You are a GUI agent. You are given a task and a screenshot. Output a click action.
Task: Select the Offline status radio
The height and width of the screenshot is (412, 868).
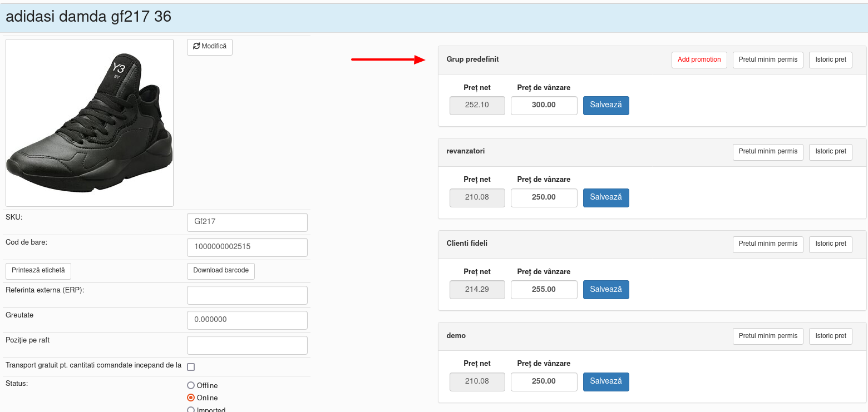click(191, 385)
